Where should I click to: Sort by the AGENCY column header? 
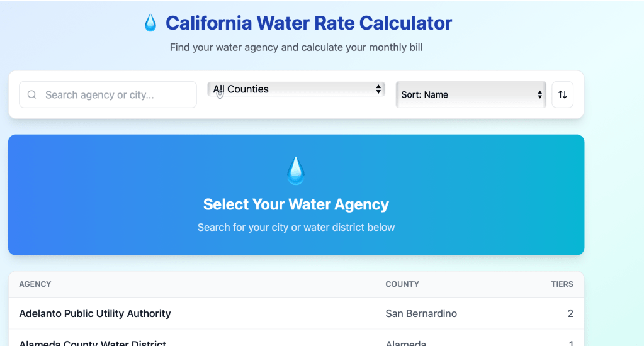[x=35, y=284]
